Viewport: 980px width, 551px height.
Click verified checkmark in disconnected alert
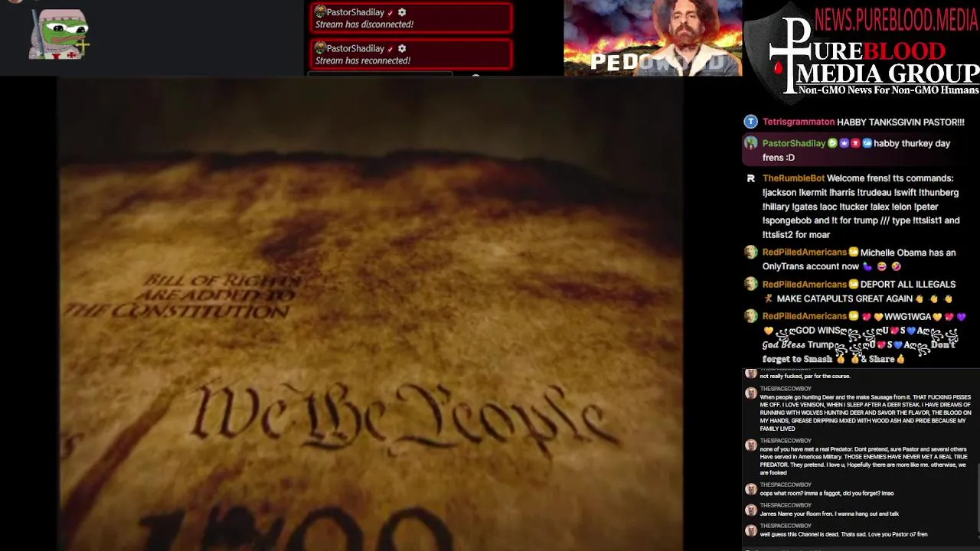click(x=390, y=13)
